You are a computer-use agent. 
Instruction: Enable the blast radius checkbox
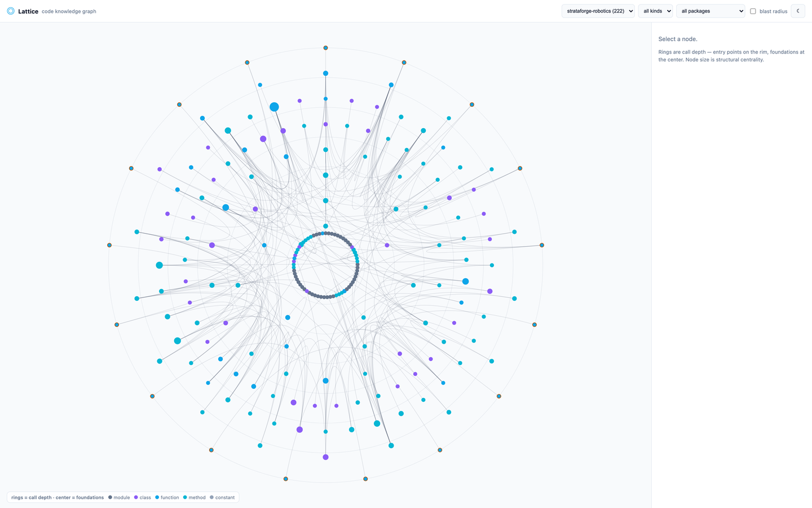753,11
